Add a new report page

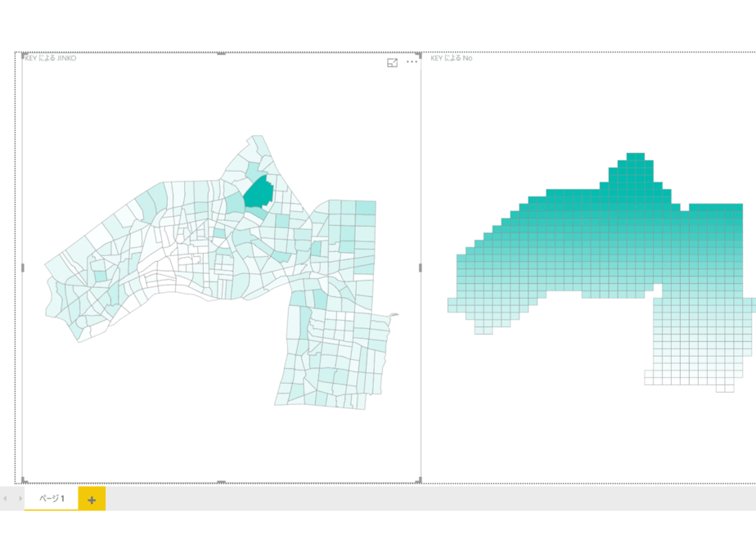pos(92,499)
